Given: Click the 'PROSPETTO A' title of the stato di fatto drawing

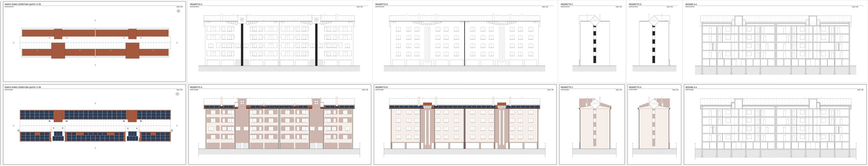Looking at the screenshot, I should click(196, 4).
